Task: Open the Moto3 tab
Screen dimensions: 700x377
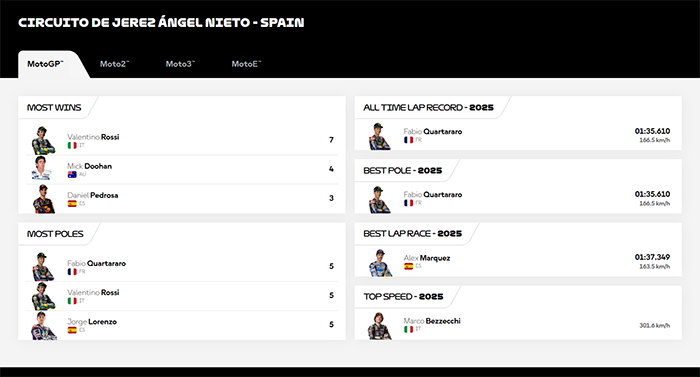Action: (180, 64)
